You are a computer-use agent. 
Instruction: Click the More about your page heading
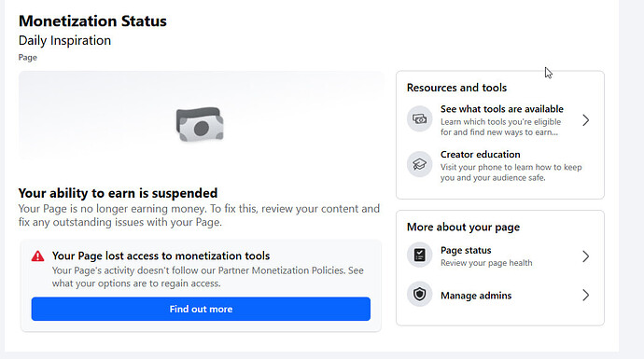point(463,227)
